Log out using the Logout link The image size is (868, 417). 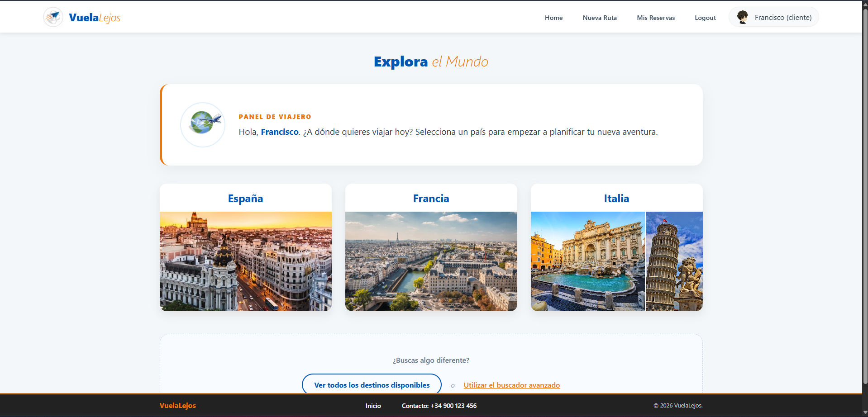[705, 18]
